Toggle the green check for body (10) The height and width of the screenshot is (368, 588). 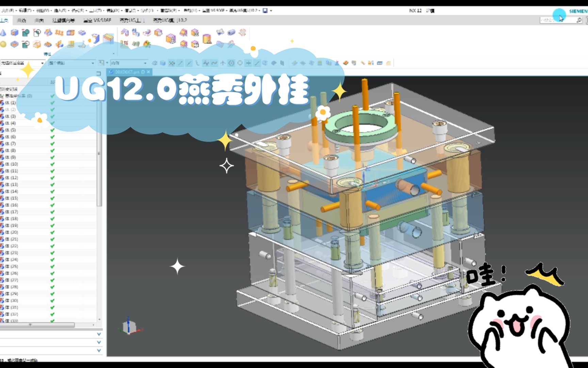52,164
